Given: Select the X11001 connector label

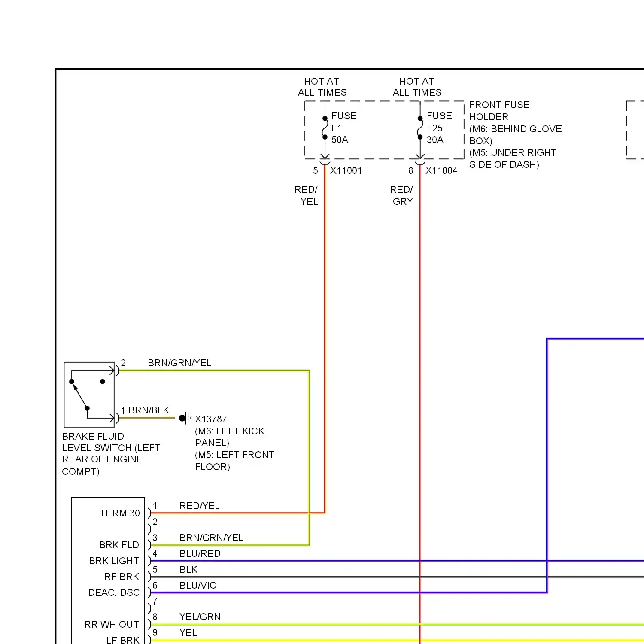Looking at the screenshot, I should click(346, 171).
